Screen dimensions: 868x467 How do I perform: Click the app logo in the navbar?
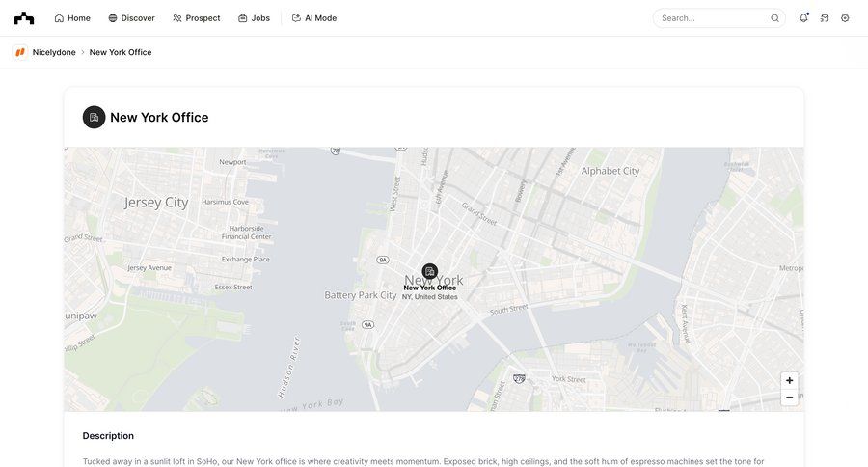click(24, 18)
